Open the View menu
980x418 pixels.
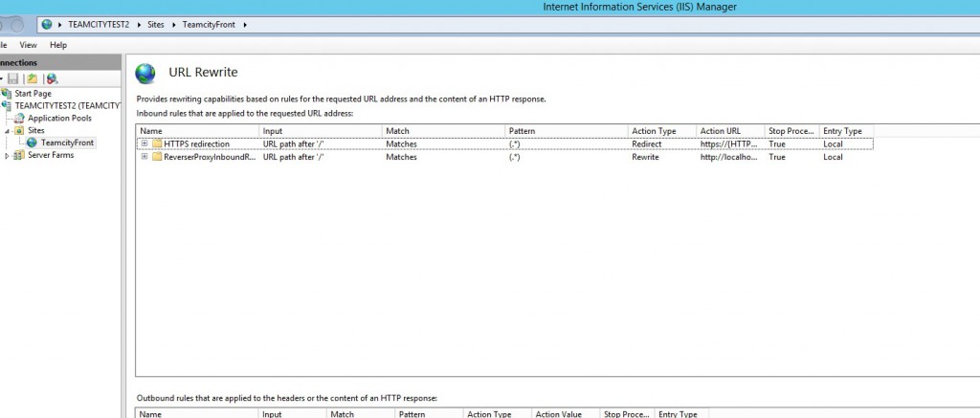coord(28,45)
